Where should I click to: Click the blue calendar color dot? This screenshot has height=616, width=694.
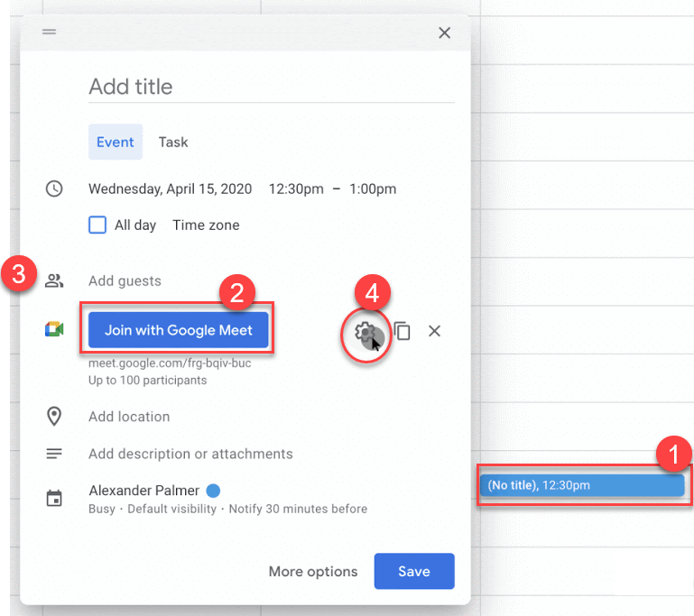point(213,491)
